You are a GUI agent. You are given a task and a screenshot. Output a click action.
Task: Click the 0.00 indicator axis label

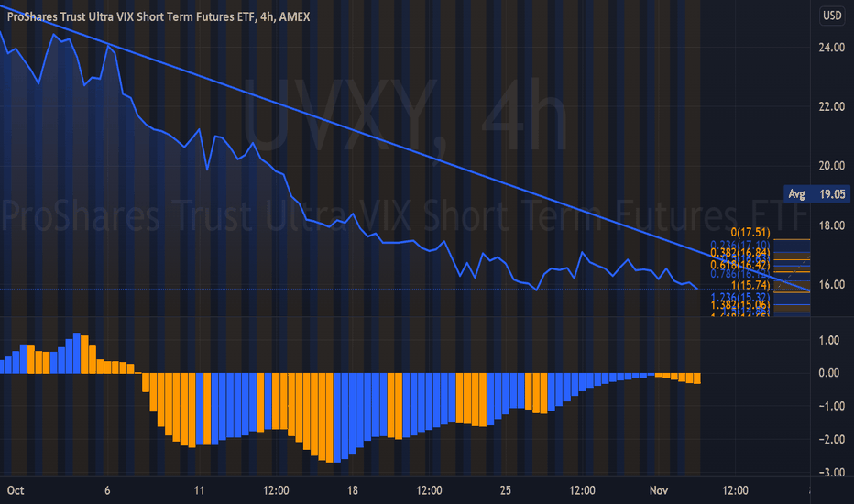[829, 373]
